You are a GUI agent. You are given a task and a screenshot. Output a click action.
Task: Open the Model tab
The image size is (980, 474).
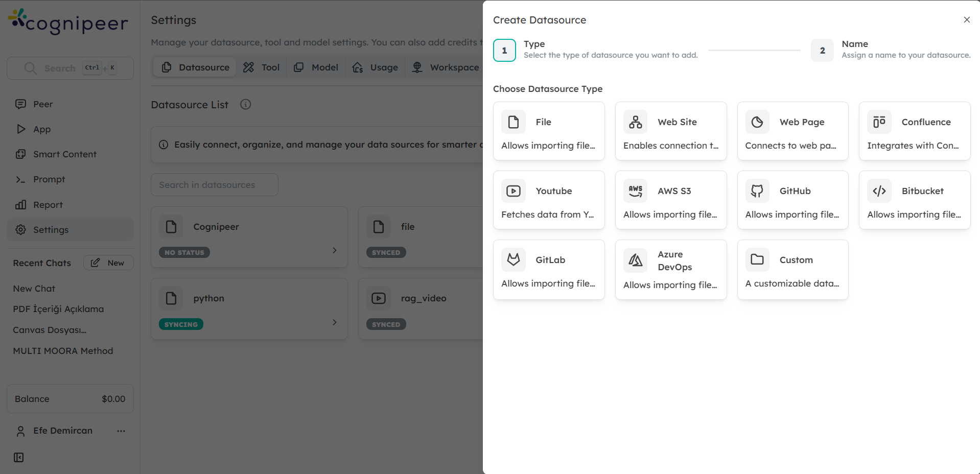(316, 67)
